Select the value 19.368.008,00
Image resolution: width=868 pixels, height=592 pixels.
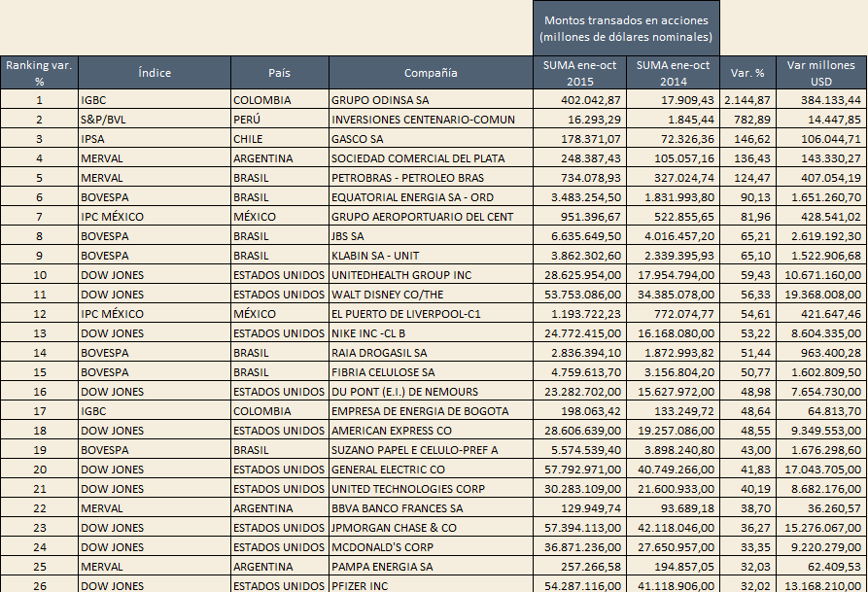point(821,295)
